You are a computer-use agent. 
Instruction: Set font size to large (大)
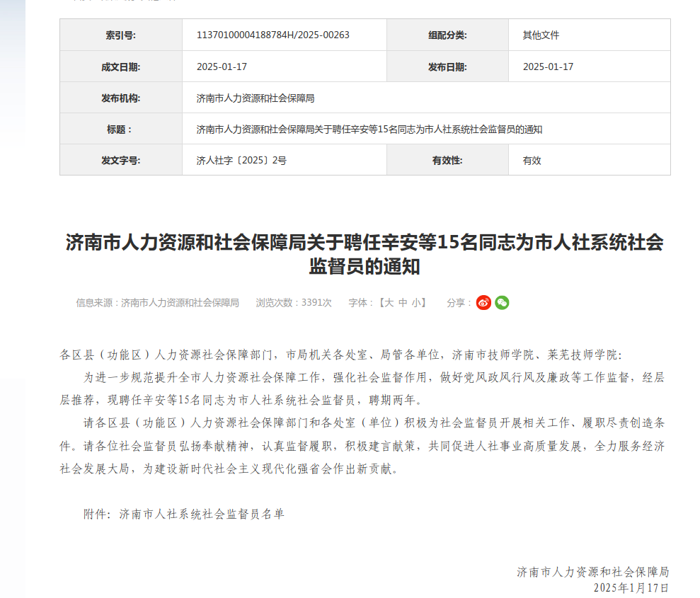click(387, 303)
